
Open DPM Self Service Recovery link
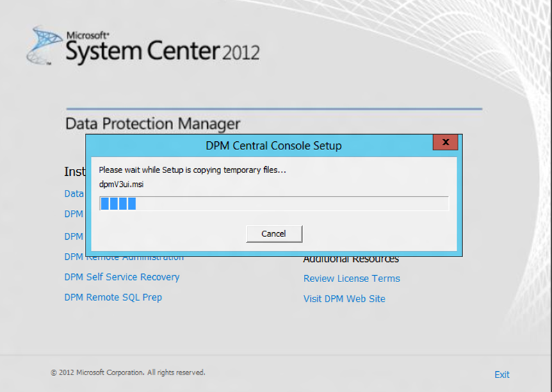click(122, 277)
